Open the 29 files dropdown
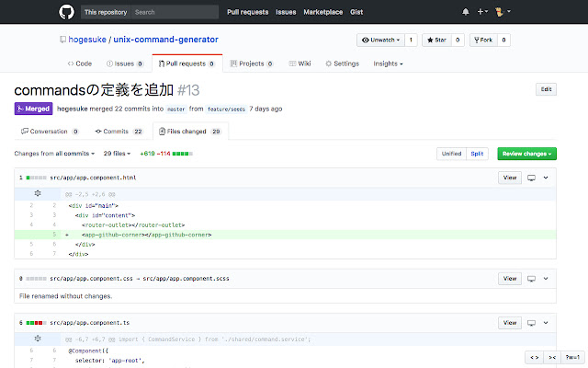This screenshot has width=588, height=368. [x=117, y=154]
